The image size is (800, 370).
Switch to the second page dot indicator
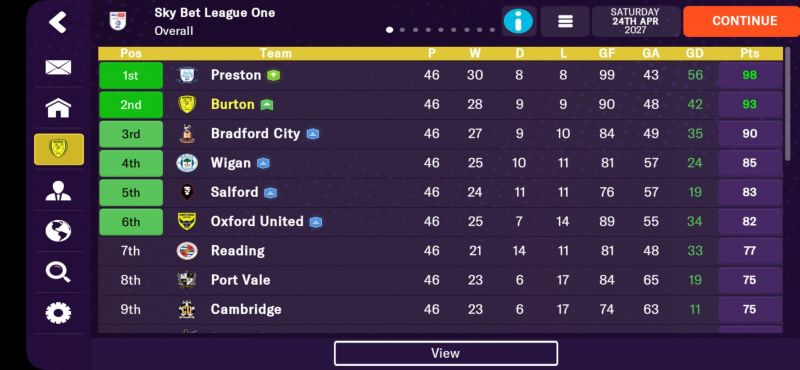click(x=403, y=30)
